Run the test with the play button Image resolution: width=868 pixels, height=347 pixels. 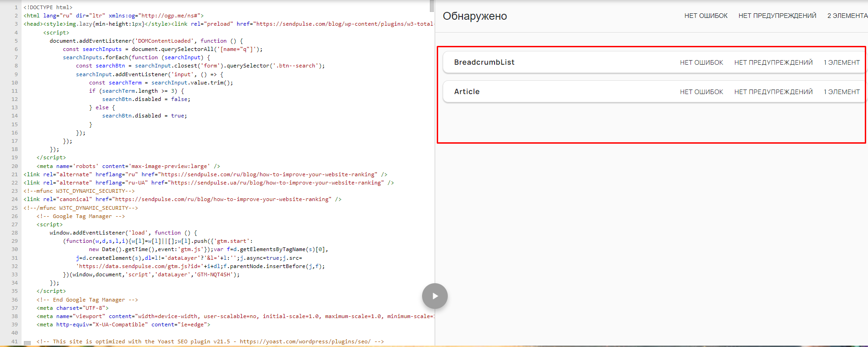(434, 296)
